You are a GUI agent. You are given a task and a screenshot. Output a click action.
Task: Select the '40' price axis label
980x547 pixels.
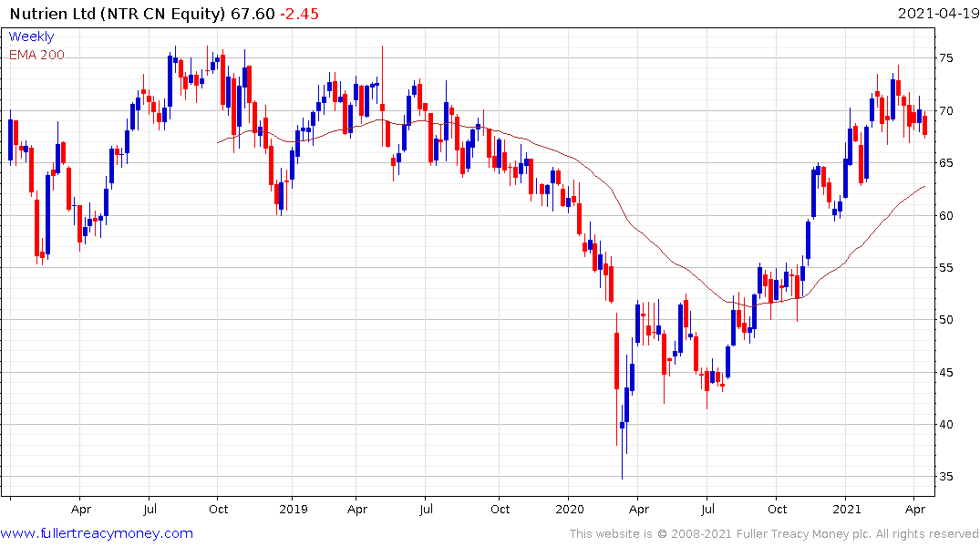(946, 425)
